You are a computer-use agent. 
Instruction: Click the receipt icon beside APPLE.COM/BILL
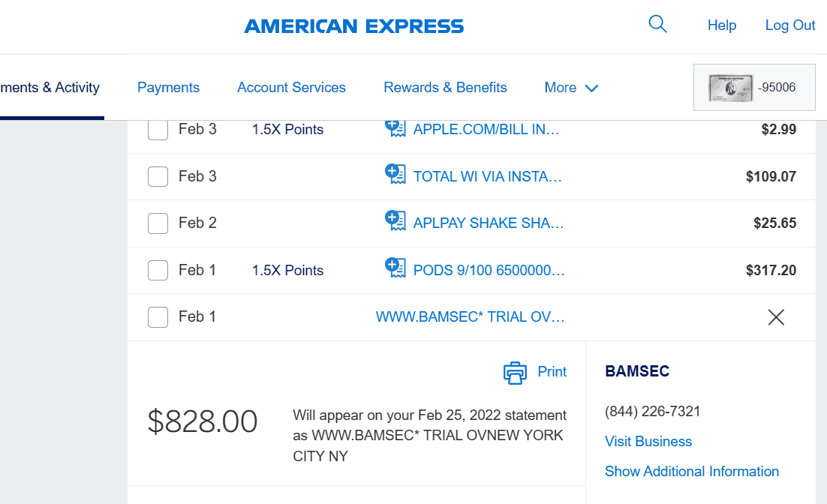395,128
